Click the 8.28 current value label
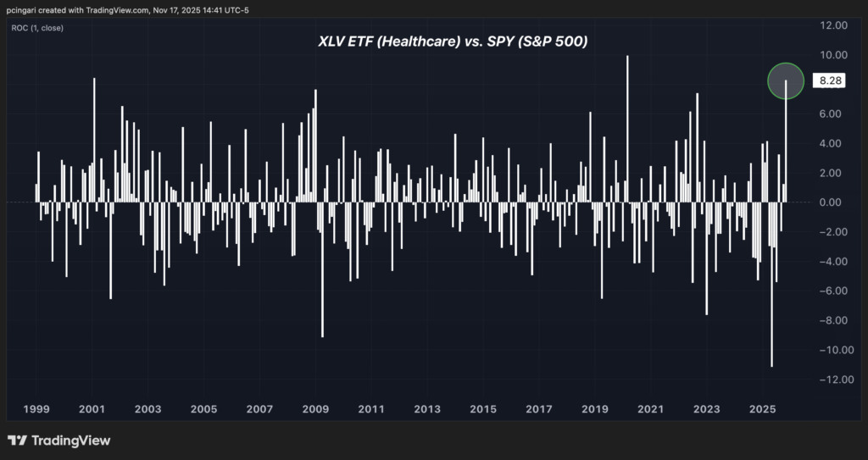The width and height of the screenshot is (868, 460). click(x=826, y=81)
